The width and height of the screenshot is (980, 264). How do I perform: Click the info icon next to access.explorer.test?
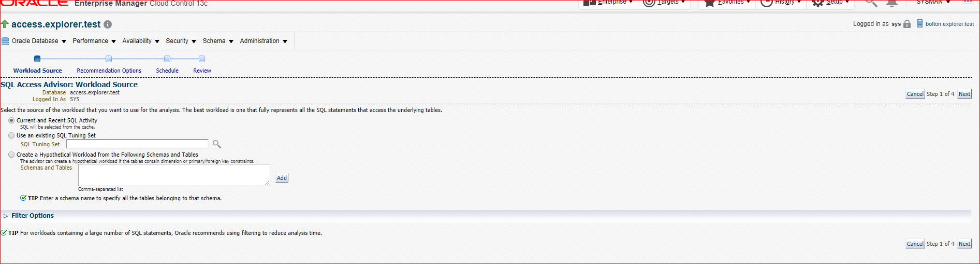pos(108,24)
